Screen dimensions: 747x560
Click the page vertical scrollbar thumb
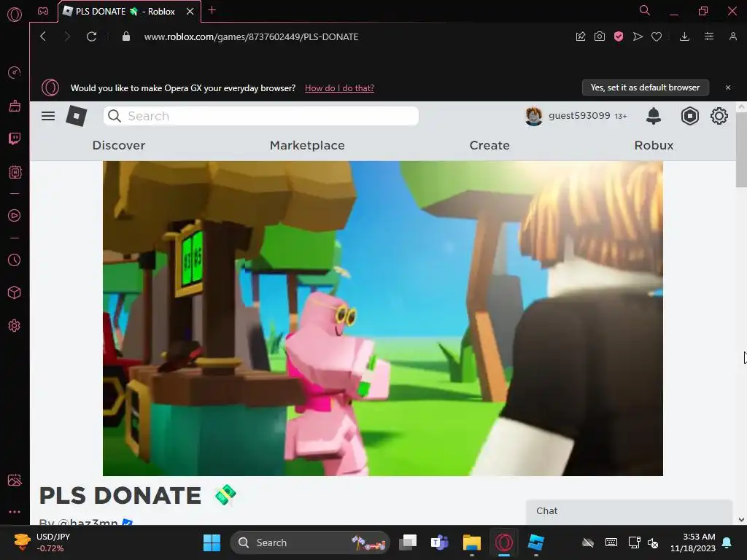[741, 150]
